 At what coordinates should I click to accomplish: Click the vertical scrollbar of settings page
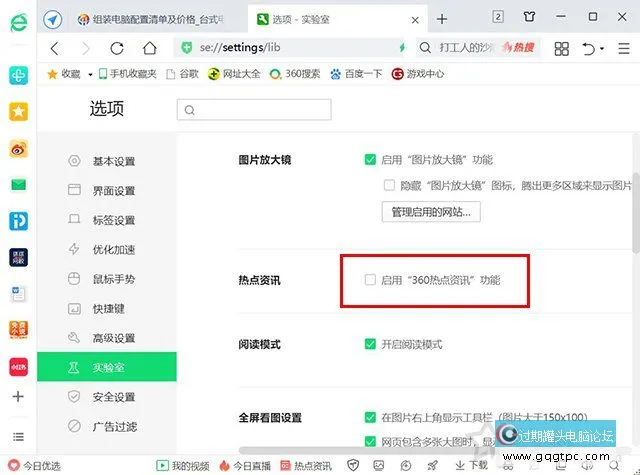coord(636,212)
